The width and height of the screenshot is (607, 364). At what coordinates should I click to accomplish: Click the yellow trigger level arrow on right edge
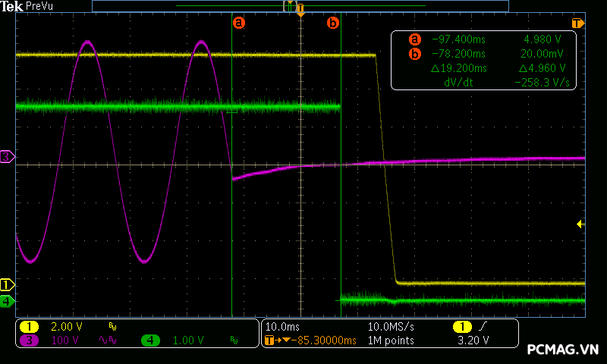click(580, 224)
